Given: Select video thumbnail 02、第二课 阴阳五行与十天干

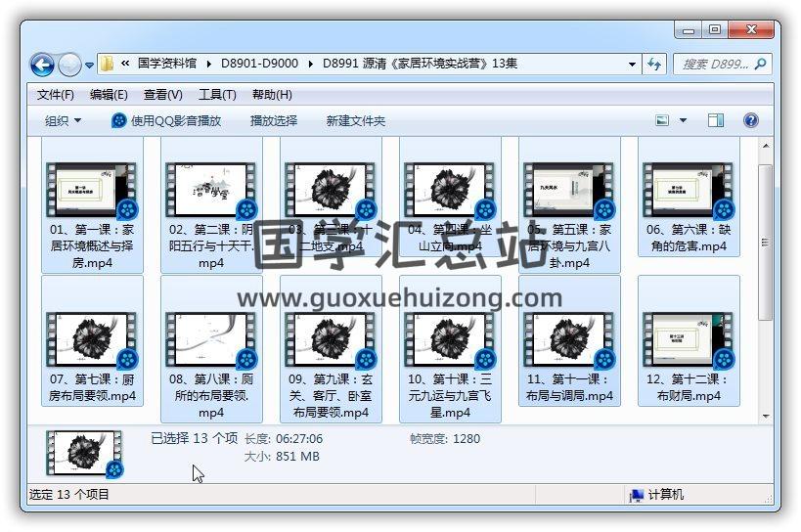Looking at the screenshot, I should tap(211, 190).
